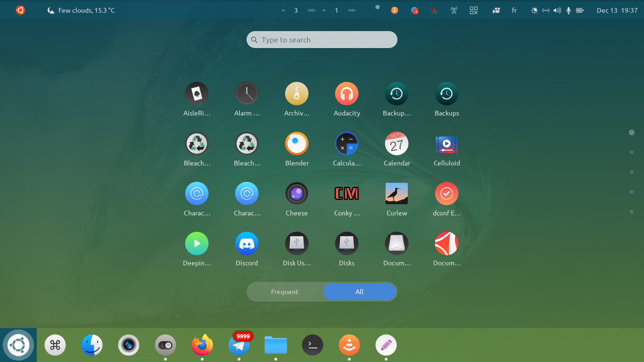Click the microphone icon in top bar
644x362 pixels.
[x=569, y=10]
